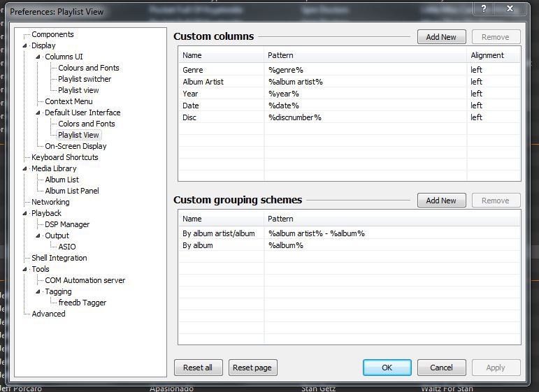Screen dimensions: 539x392
Task: Click the Pattern header in custom columns
Action: tap(364, 55)
